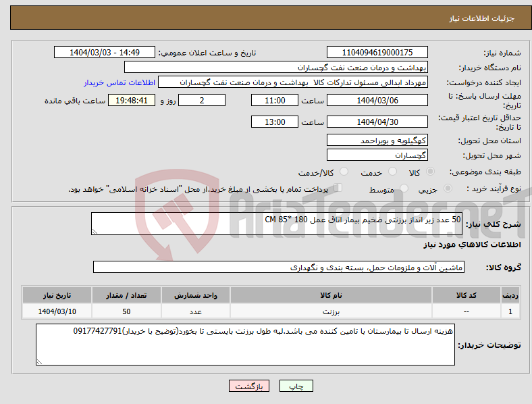Click the ساعت باقی مانده label
Screen dimensions: 532x404
click(75, 101)
